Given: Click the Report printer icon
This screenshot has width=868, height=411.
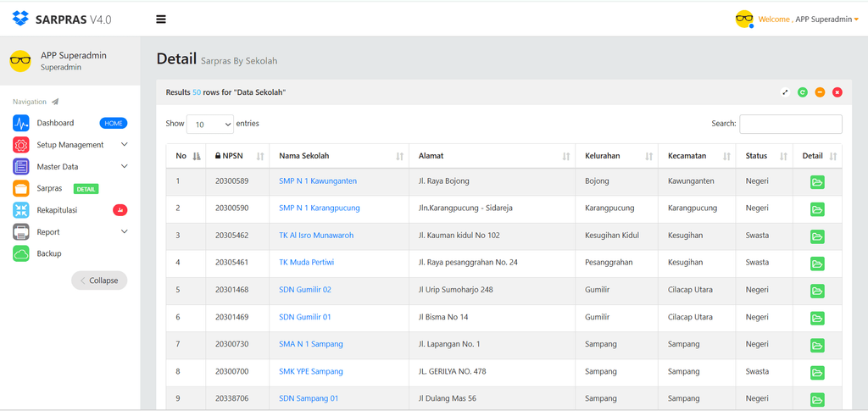Looking at the screenshot, I should pos(21,232).
